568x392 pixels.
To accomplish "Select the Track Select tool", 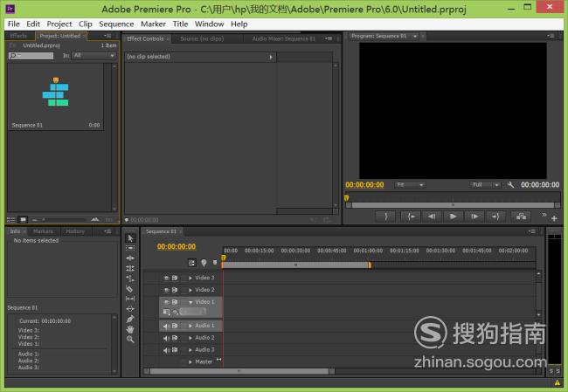I will 130,248.
